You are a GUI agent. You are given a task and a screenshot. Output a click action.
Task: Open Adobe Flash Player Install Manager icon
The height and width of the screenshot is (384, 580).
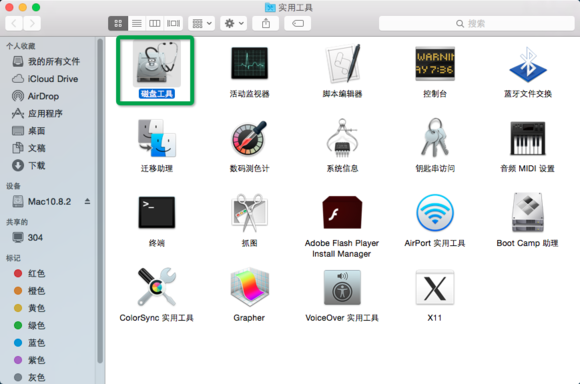click(x=343, y=212)
